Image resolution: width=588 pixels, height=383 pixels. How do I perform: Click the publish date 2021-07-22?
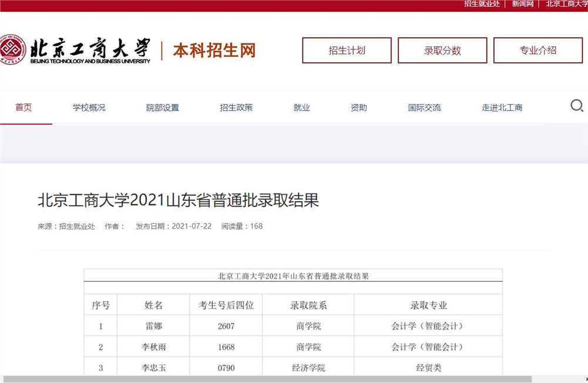pyautogui.click(x=192, y=226)
